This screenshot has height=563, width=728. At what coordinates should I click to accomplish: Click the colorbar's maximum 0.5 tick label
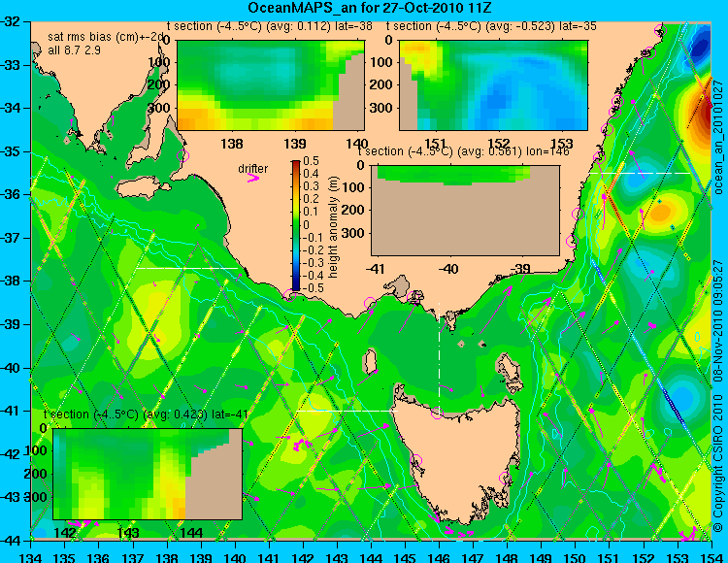point(311,161)
